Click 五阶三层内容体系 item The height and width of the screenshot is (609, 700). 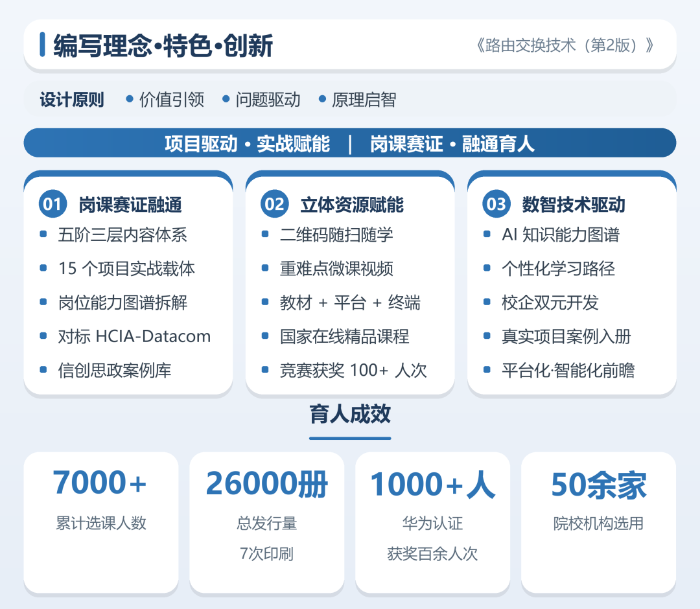tap(122, 235)
